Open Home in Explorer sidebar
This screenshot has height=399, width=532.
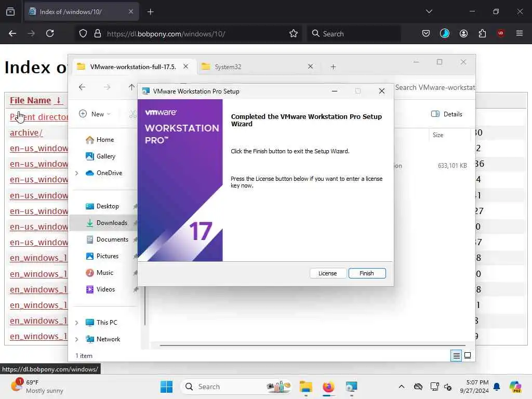pyautogui.click(x=104, y=140)
